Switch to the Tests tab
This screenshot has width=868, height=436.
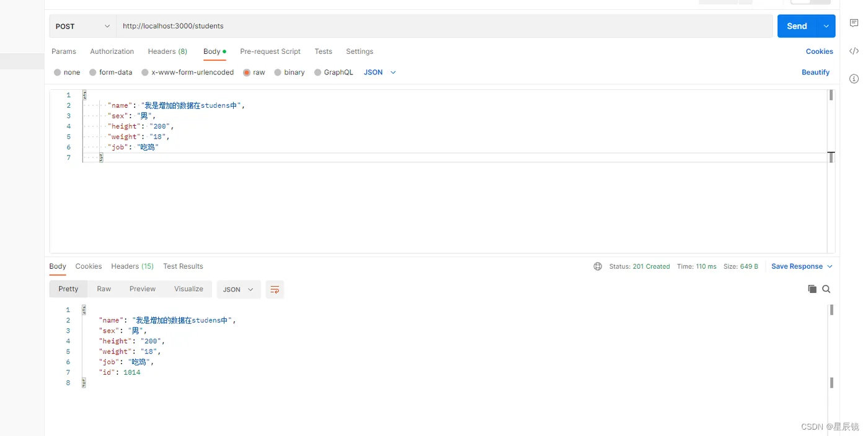pos(323,51)
